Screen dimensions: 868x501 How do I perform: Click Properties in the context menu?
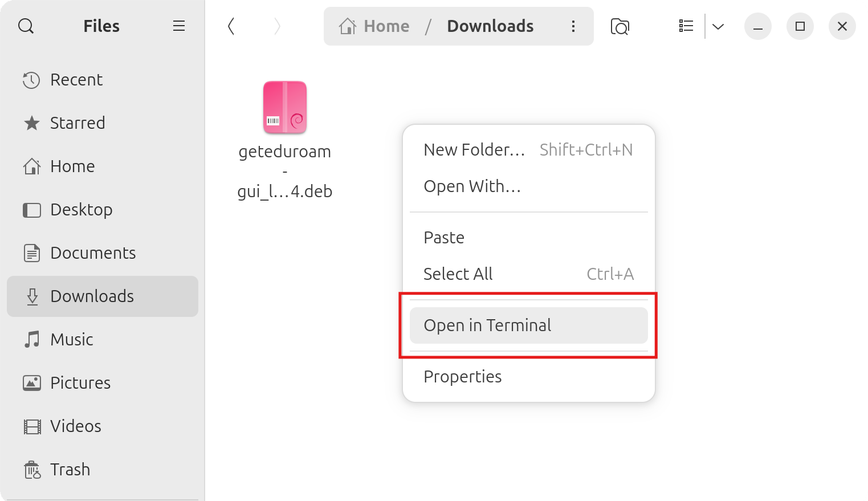(463, 377)
